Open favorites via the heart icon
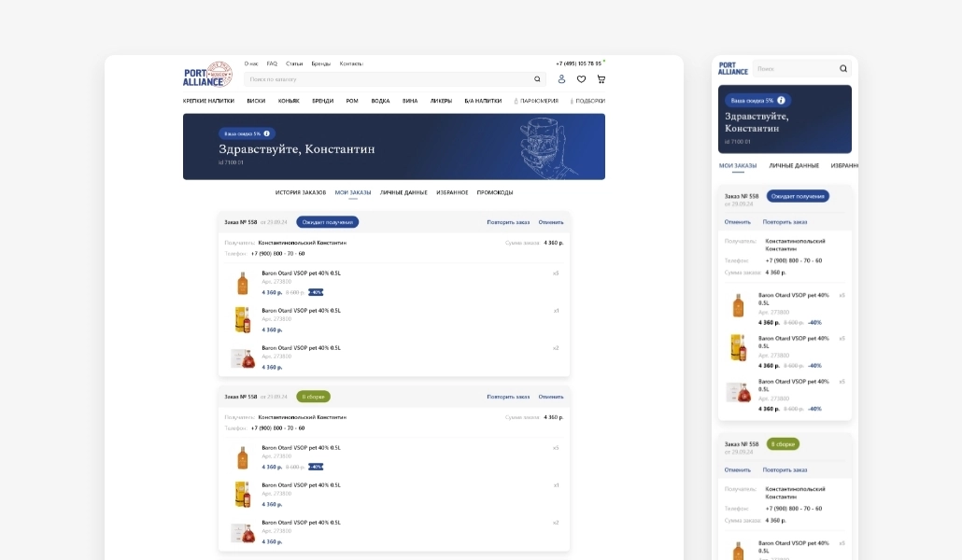This screenshot has width=962, height=560. click(x=581, y=79)
